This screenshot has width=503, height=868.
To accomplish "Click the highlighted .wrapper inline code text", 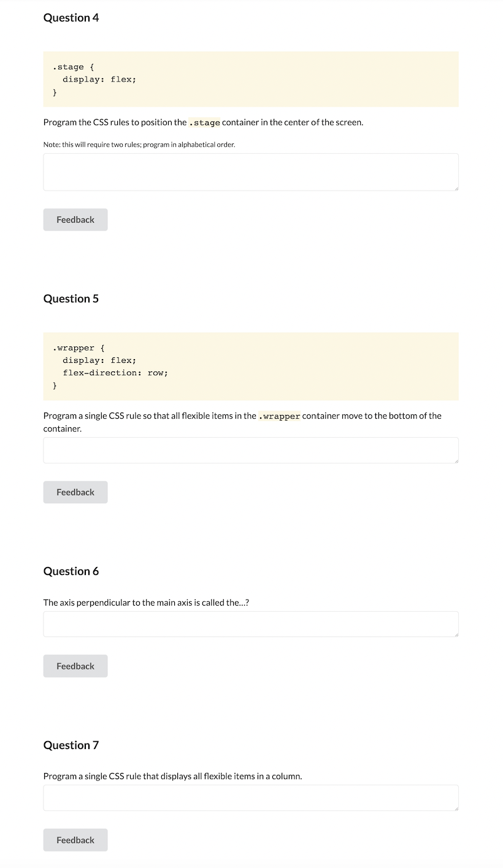I will tap(279, 416).
